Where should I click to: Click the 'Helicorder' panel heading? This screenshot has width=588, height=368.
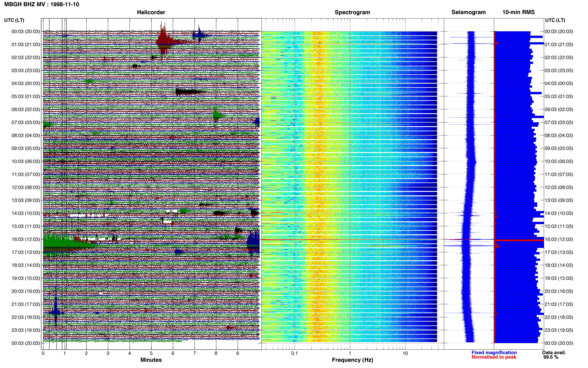pyautogui.click(x=151, y=12)
